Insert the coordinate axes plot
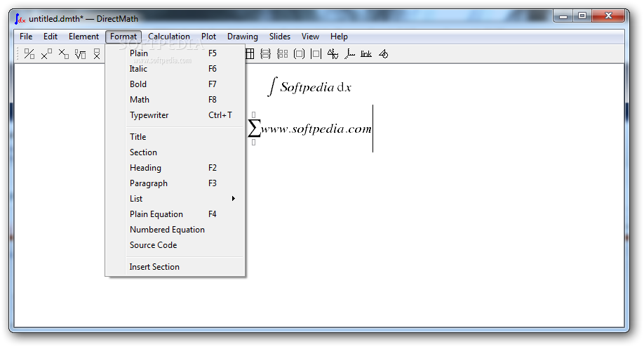This screenshot has height=347, width=644. coord(349,54)
